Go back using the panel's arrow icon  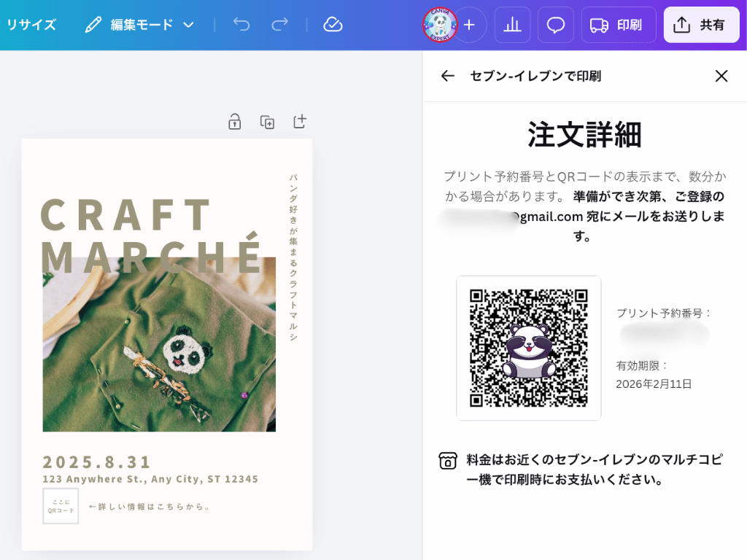point(447,76)
